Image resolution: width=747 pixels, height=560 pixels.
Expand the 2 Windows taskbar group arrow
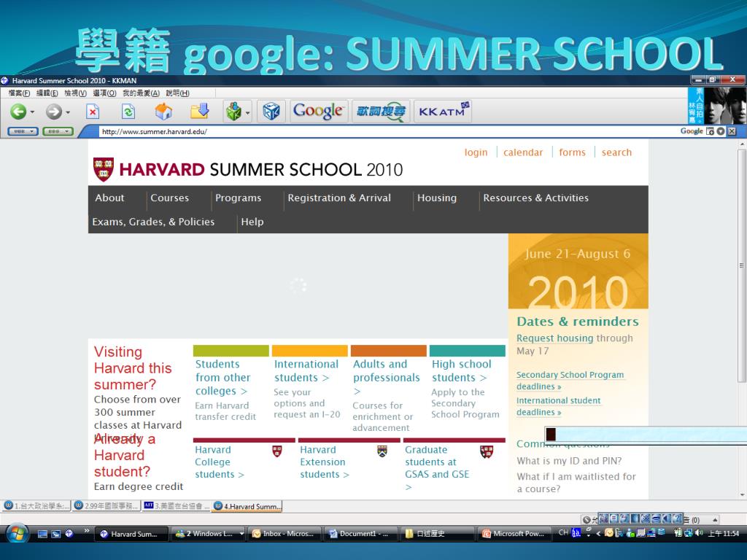pos(241,534)
